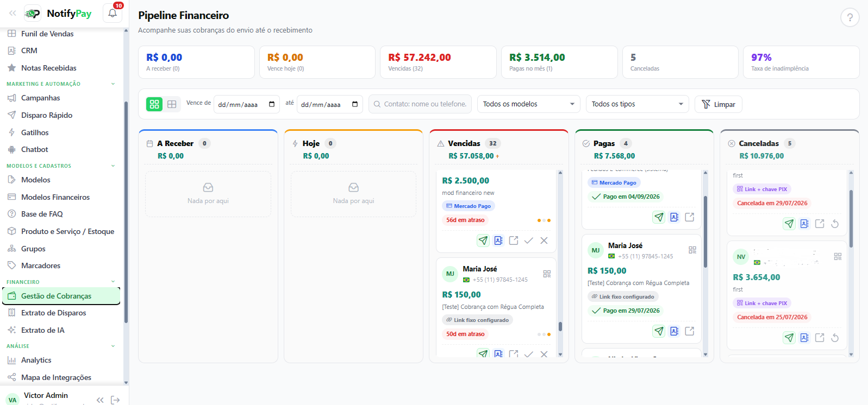Show QR code on R$ 3.654,00 card

pyautogui.click(x=838, y=256)
